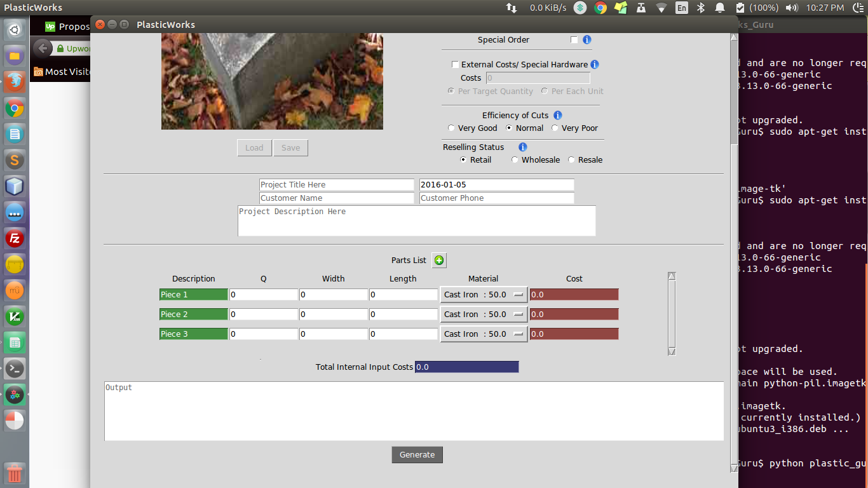Viewport: 868px width, 488px height.
Task: Click the Special Order info icon
Action: (x=587, y=40)
